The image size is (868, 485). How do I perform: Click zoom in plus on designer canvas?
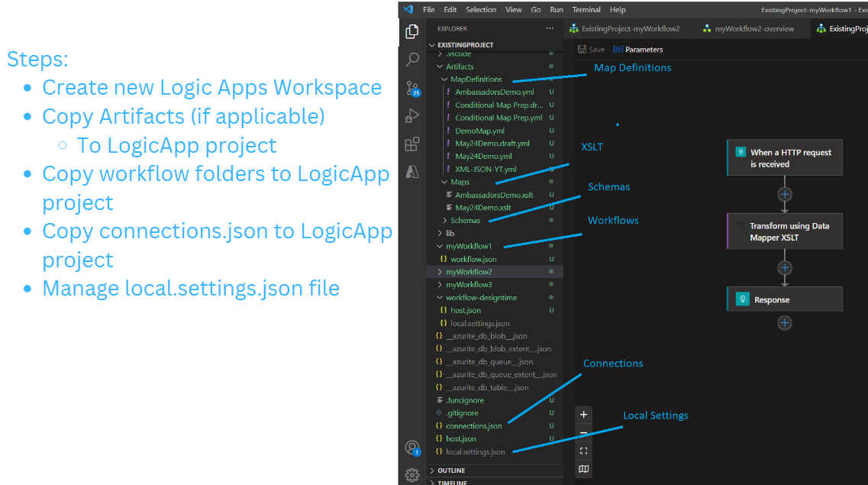tap(583, 414)
